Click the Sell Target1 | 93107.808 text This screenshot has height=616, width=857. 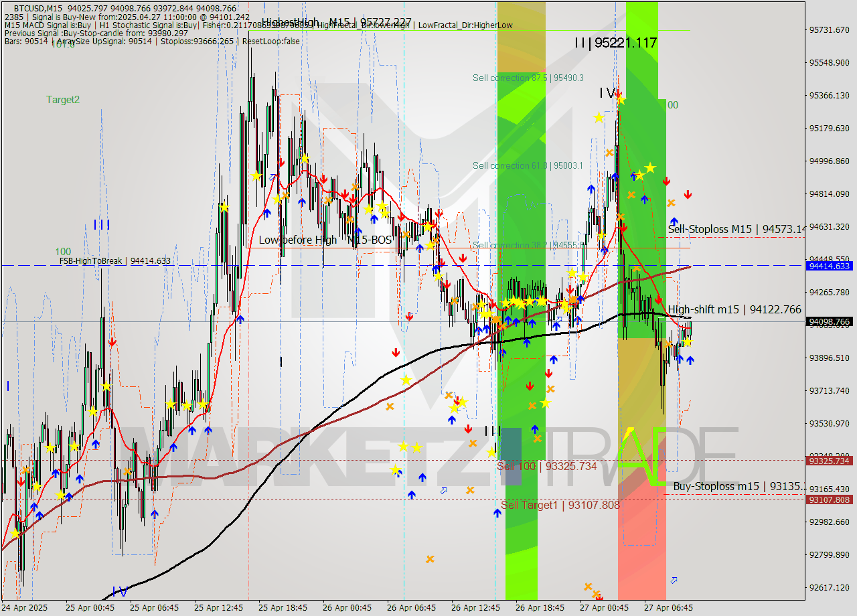(562, 506)
